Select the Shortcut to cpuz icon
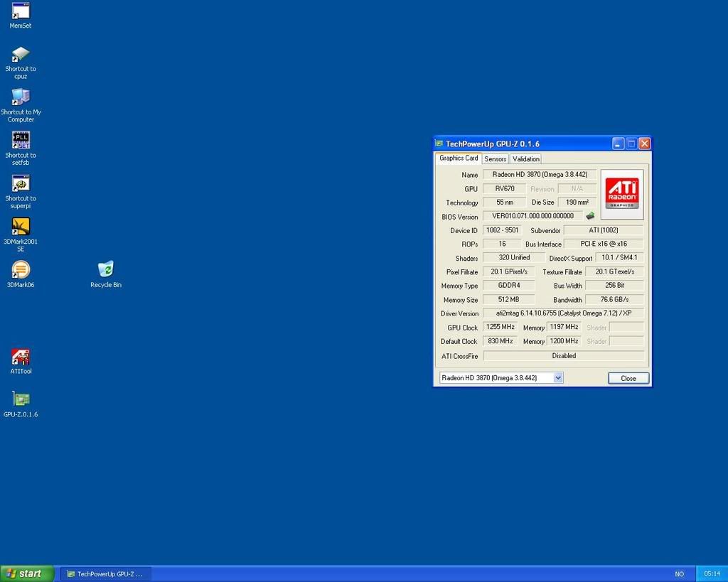 (x=21, y=63)
